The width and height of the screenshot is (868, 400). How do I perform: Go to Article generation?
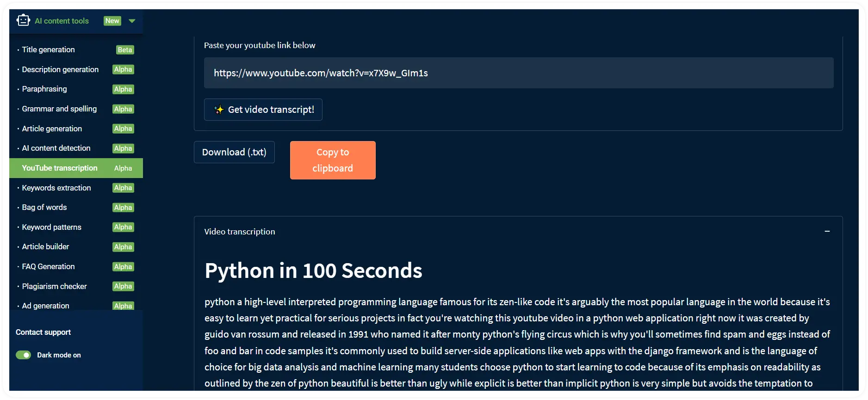pos(52,129)
